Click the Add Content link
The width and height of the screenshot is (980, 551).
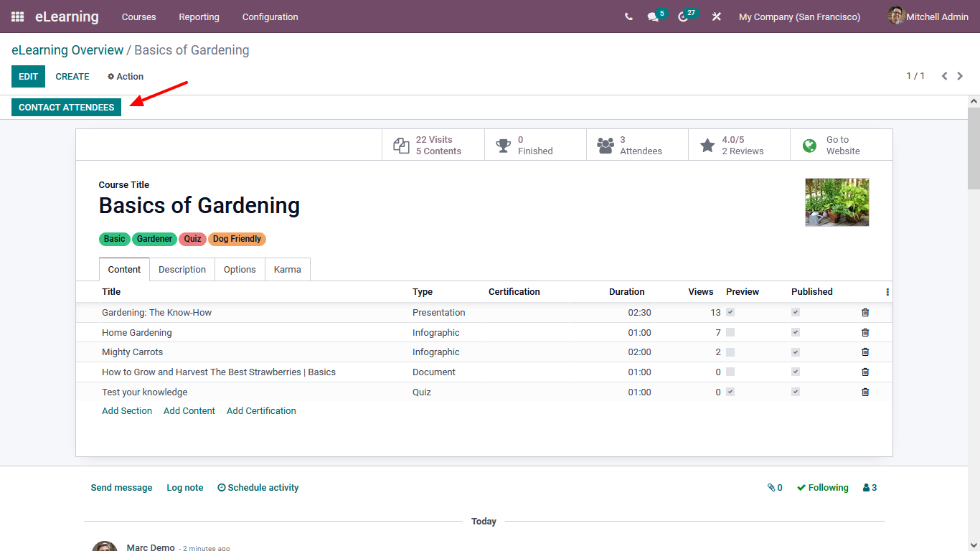189,411
